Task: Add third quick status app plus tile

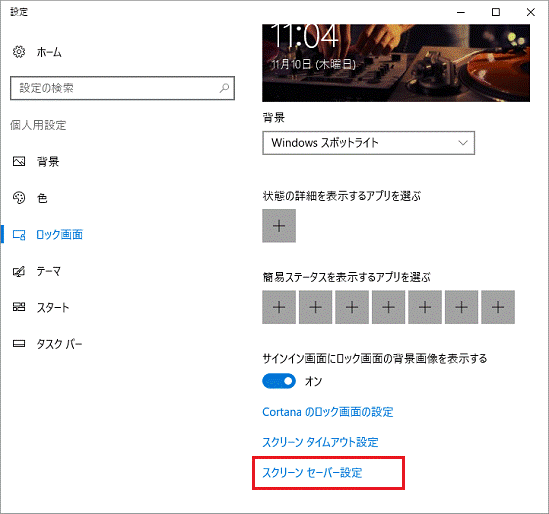Action: [352, 307]
